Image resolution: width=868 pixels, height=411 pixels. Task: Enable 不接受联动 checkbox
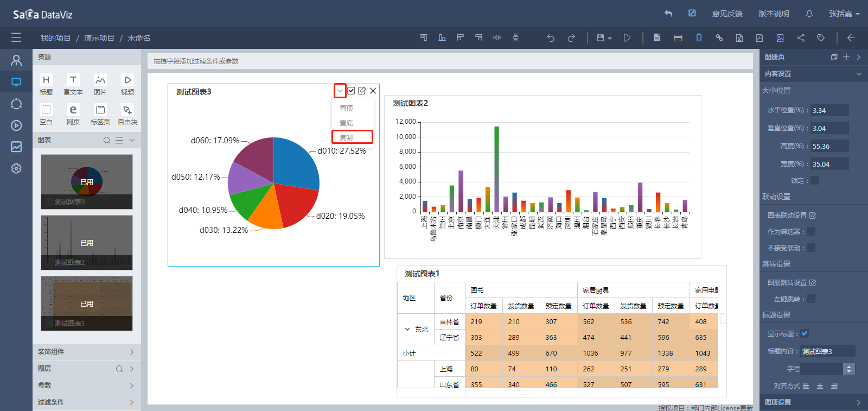[811, 248]
